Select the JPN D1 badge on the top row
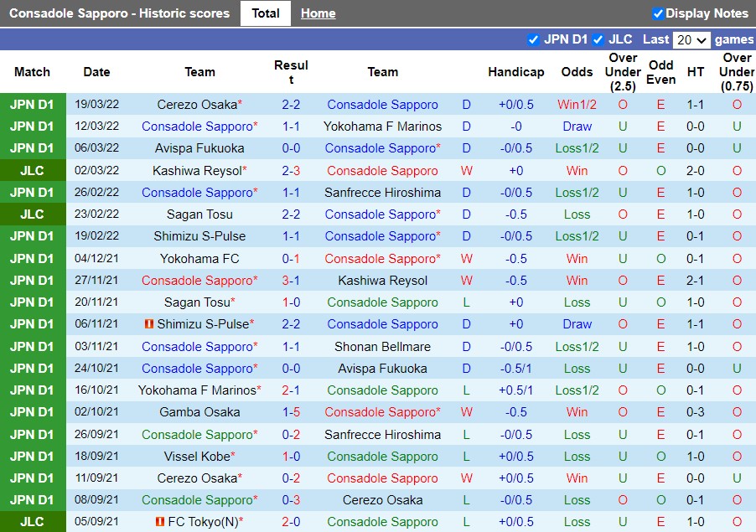 [33, 105]
